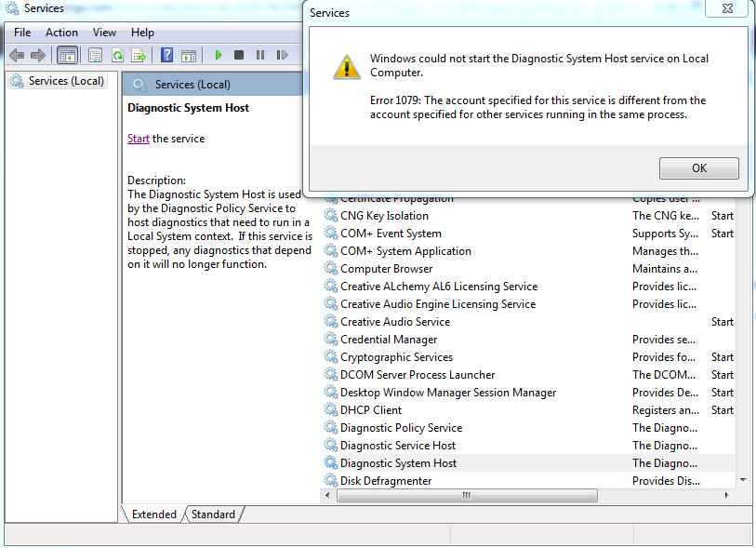Close the Services error dialog

(x=727, y=8)
